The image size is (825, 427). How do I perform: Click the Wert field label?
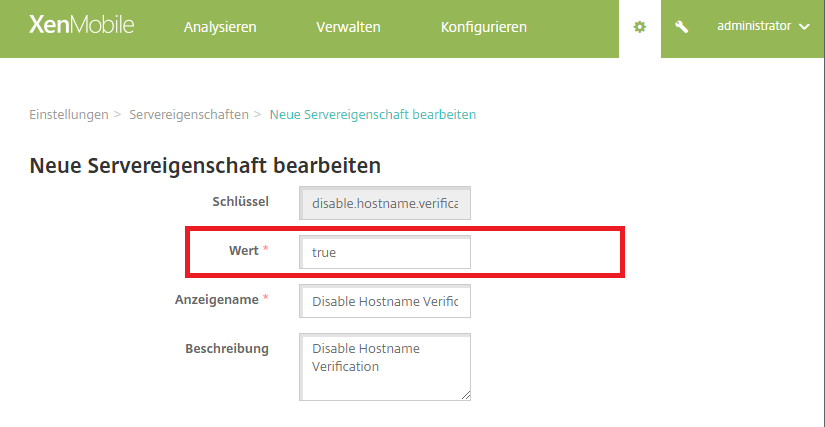pyautogui.click(x=243, y=250)
